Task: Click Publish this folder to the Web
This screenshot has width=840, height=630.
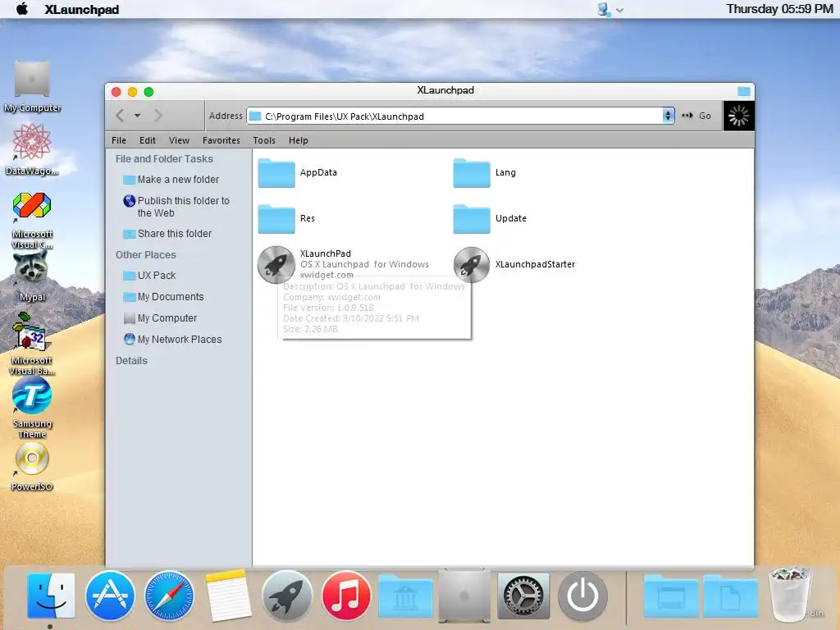Action: click(x=176, y=207)
